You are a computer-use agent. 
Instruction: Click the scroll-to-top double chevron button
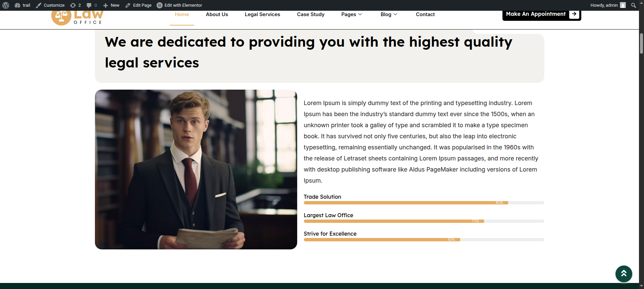tap(624, 274)
